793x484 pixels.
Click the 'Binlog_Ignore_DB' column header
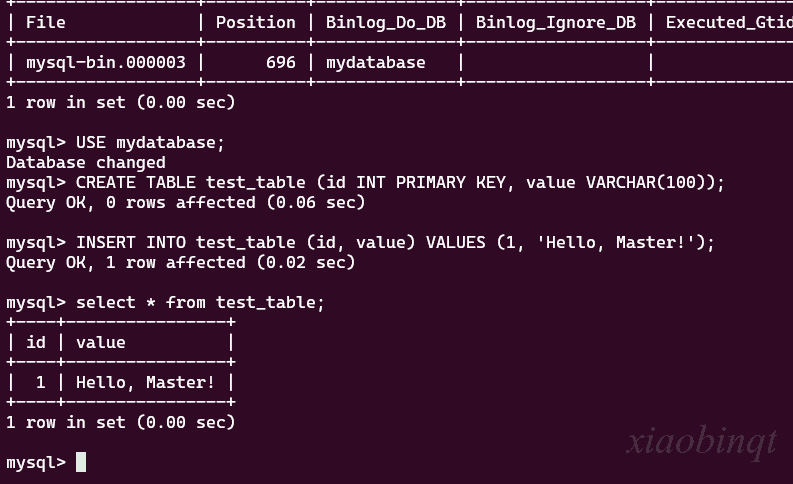[x=556, y=23]
